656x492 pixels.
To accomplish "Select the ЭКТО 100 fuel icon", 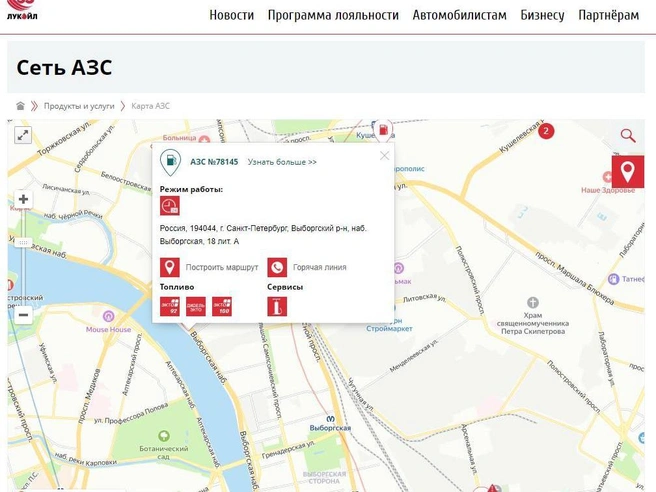I will coord(222,306).
